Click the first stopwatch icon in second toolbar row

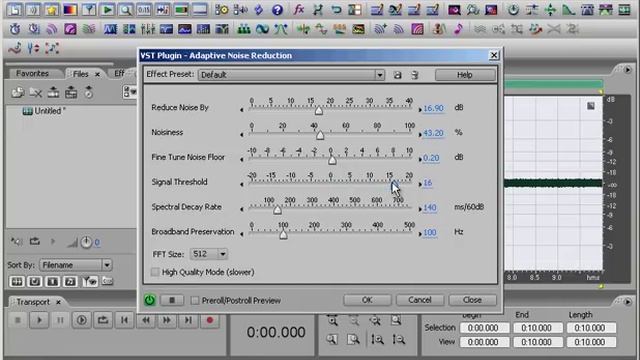[x=15, y=29]
